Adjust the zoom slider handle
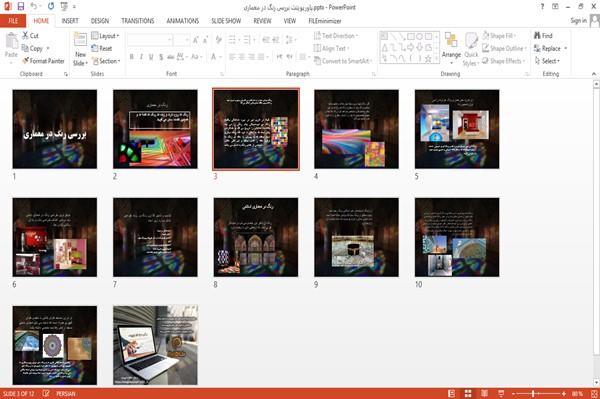 533,394
